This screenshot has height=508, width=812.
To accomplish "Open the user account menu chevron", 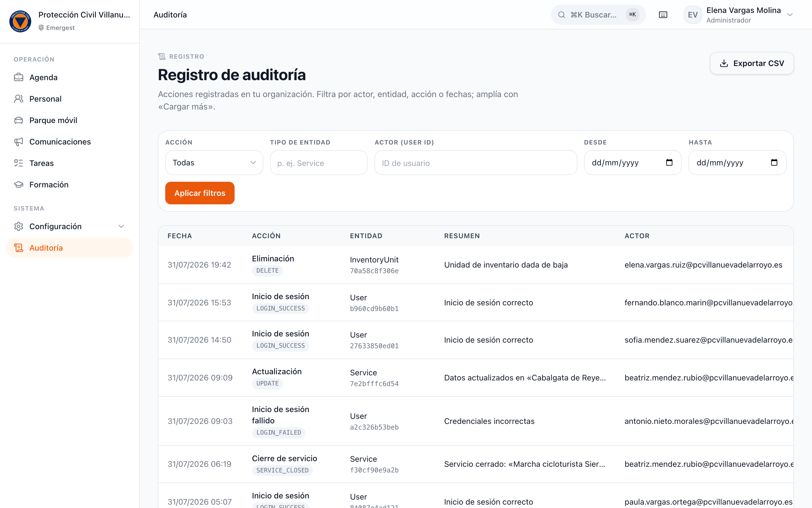I will (x=790, y=15).
